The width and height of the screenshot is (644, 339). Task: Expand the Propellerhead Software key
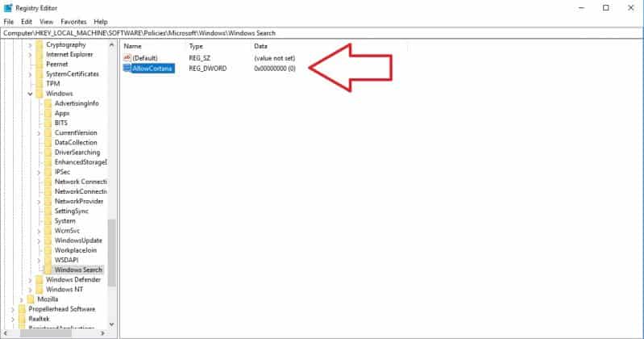click(x=13, y=309)
